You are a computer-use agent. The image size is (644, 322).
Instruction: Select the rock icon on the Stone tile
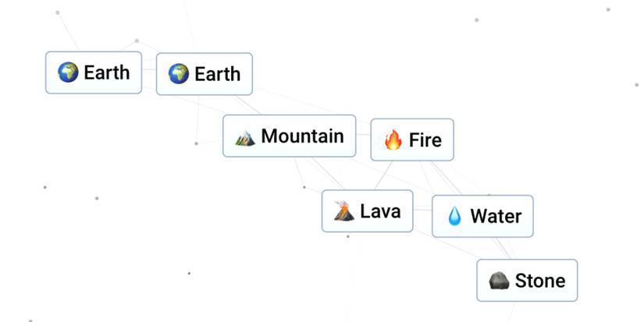(499, 281)
